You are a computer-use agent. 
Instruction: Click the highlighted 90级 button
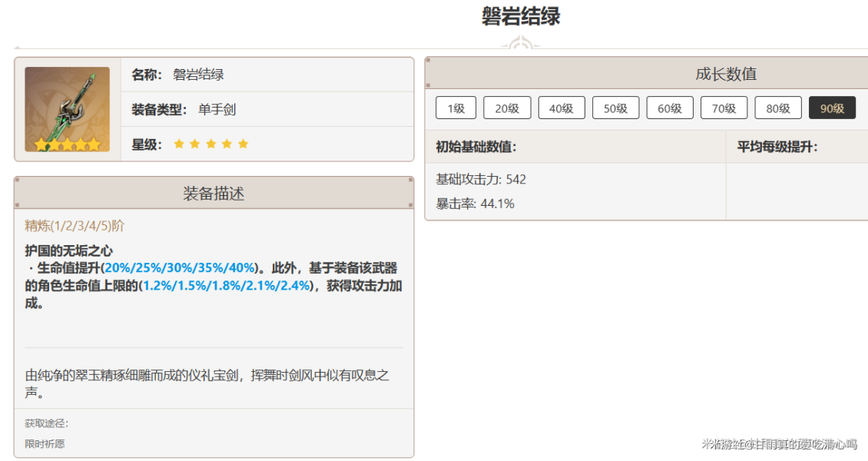pos(832,108)
